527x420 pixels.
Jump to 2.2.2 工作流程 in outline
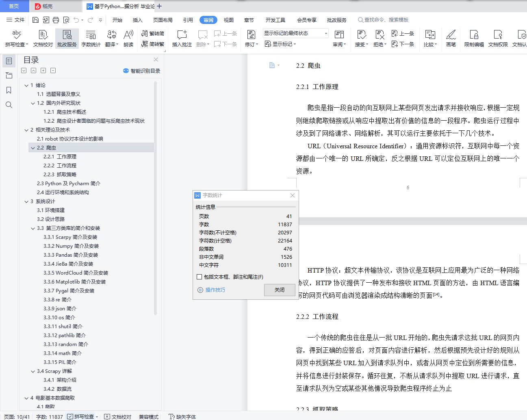60,166
